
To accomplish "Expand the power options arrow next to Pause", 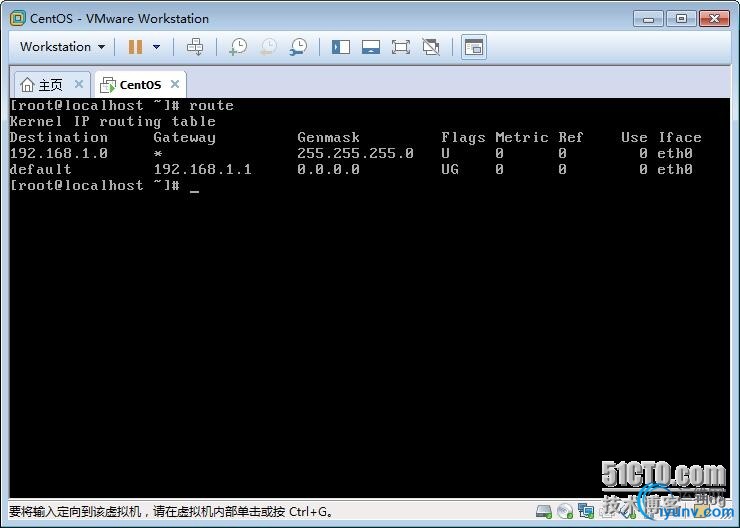I will [157, 47].
